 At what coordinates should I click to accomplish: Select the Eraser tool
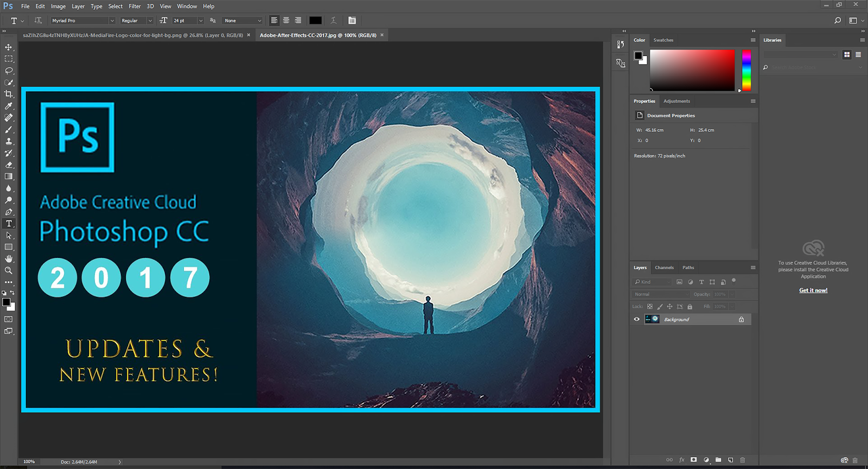pyautogui.click(x=9, y=165)
